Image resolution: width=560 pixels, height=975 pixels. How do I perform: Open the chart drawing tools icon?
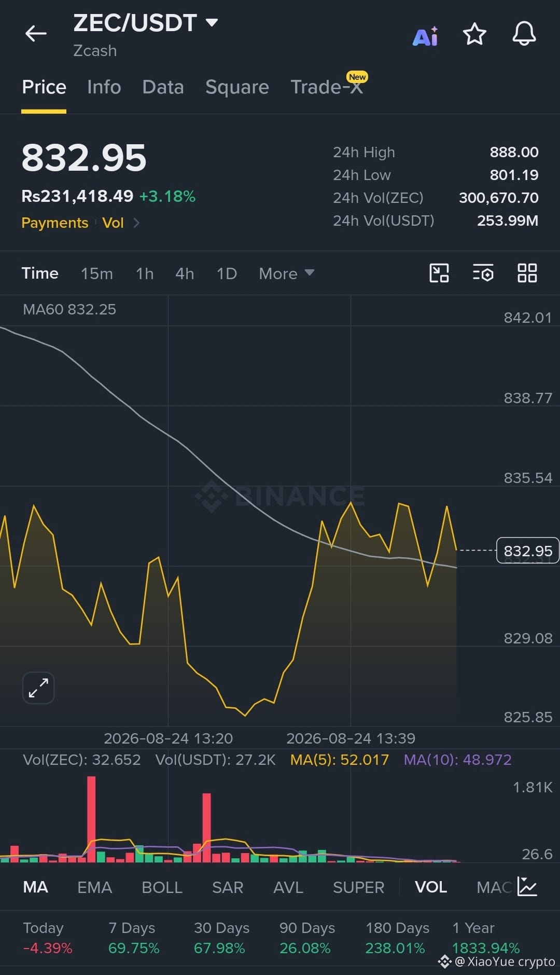click(x=439, y=273)
